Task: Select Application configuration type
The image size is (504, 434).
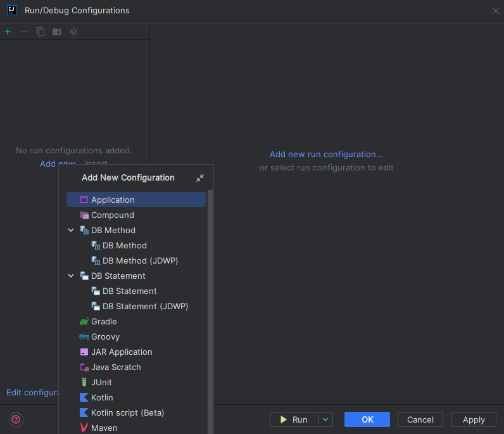Action: (136, 200)
